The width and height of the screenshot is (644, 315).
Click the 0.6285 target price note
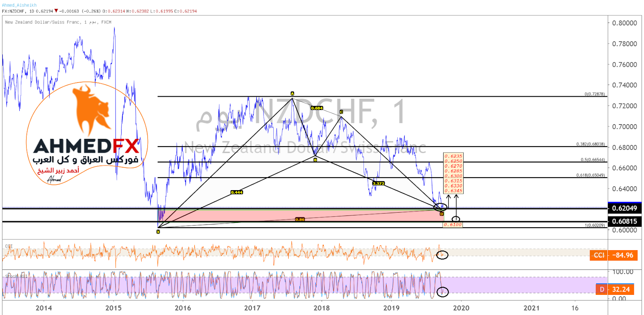(453, 171)
